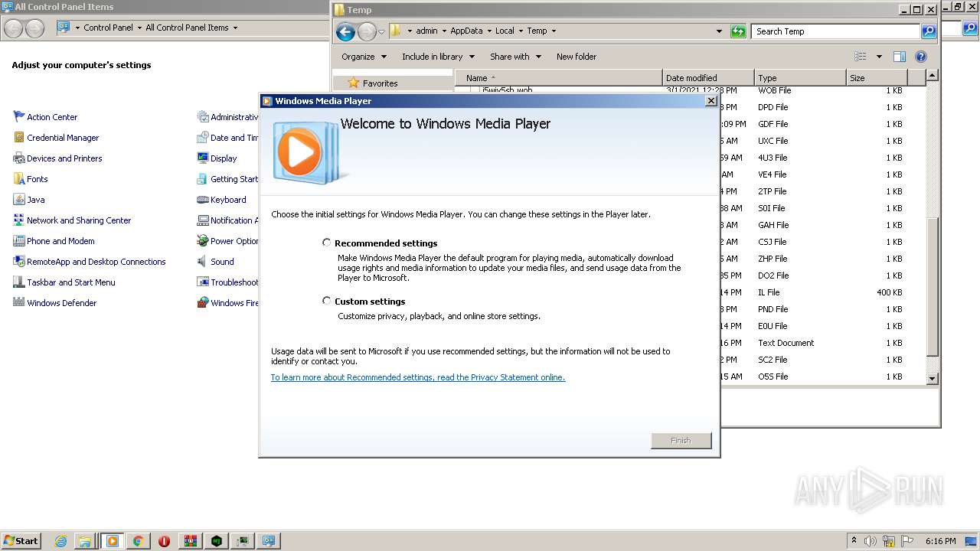Open the Privacy Statement online link
Screen dimensions: 980x551
417,377
